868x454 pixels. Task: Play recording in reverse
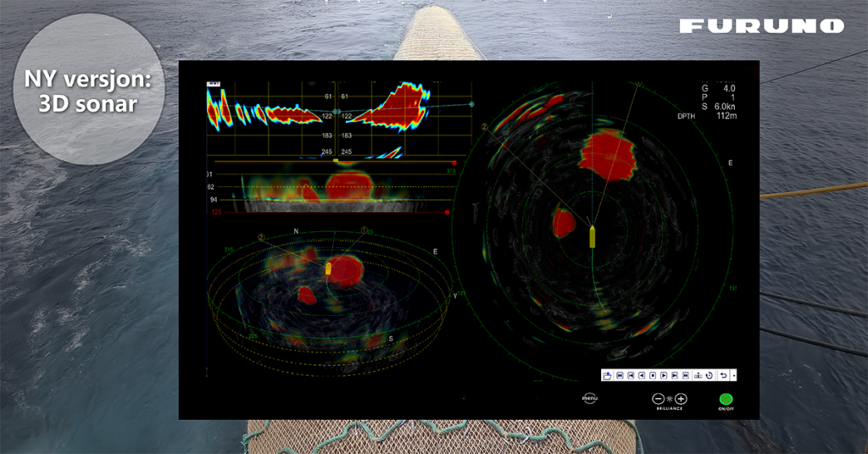642,375
